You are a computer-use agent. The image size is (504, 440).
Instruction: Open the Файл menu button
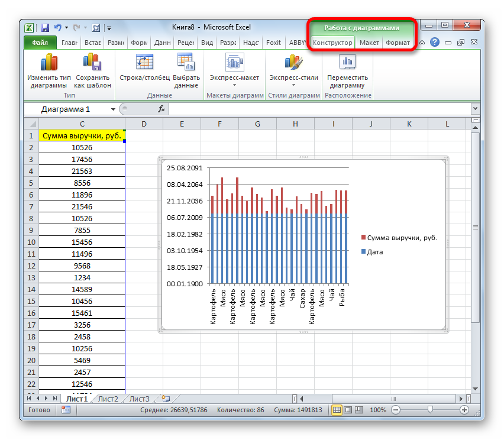(x=40, y=43)
